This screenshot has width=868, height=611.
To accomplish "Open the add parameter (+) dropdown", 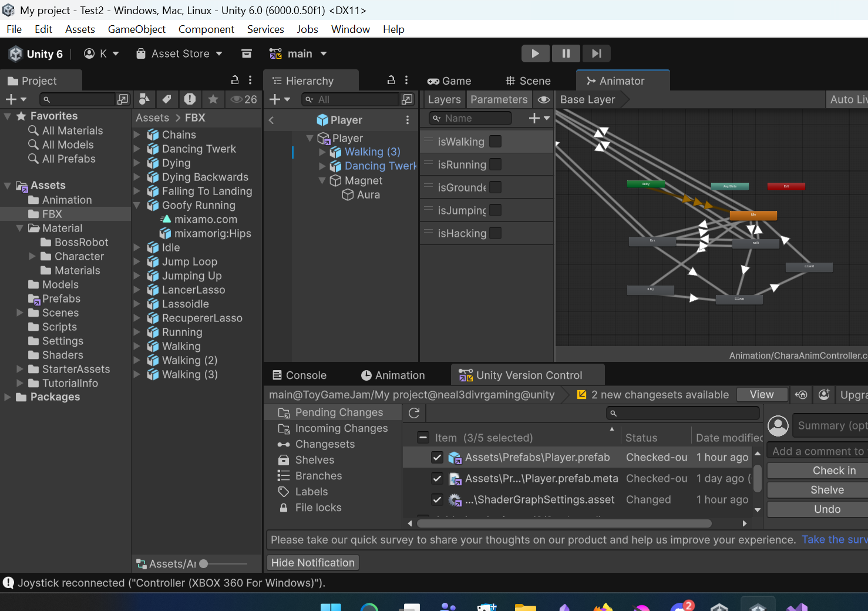I will tap(539, 118).
